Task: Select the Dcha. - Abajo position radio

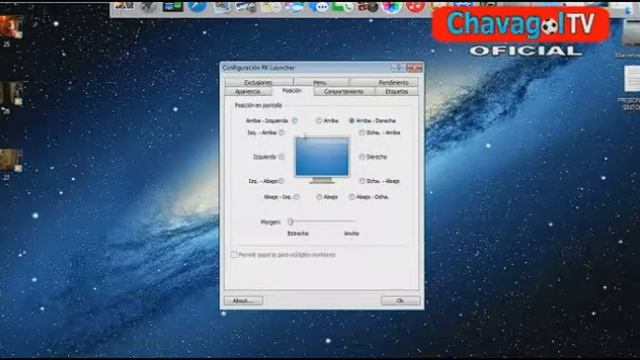Action: pyautogui.click(x=362, y=181)
